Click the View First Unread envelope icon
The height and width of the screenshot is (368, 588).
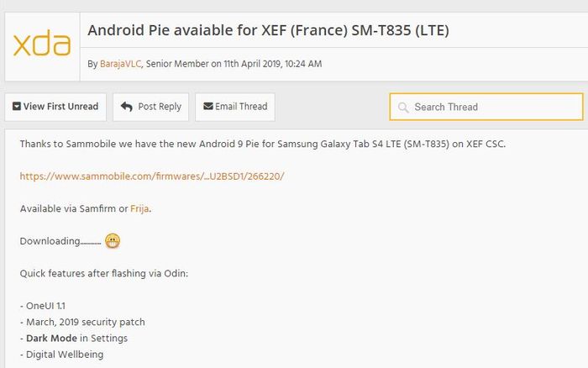pos(17,106)
